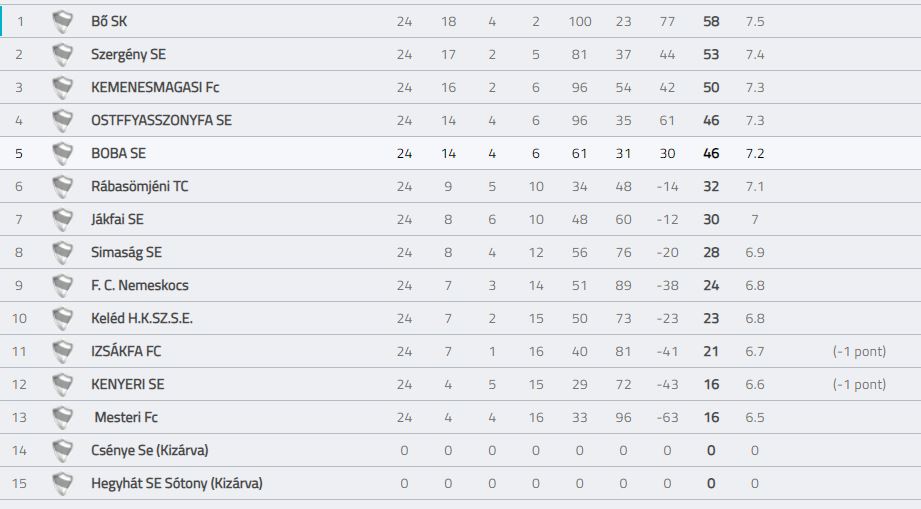Open the Bő SK team link
The image size is (921, 509).
pyautogui.click(x=109, y=22)
